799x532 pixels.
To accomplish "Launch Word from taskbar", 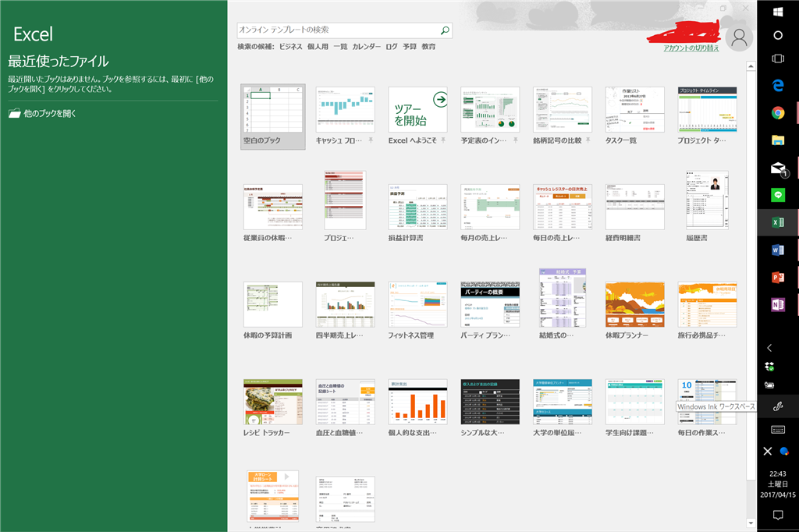I will tap(778, 250).
